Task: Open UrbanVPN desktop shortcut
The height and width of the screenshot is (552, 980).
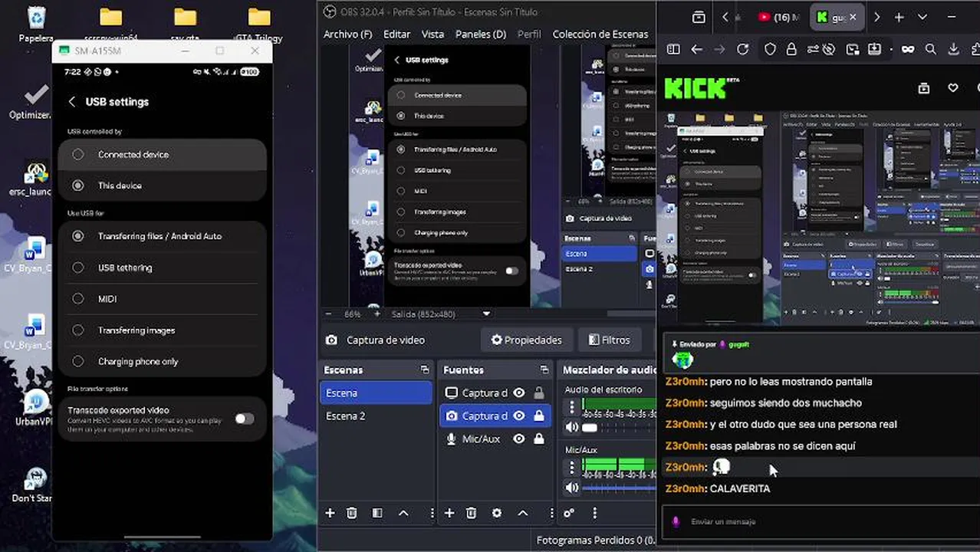Action: coord(34,408)
